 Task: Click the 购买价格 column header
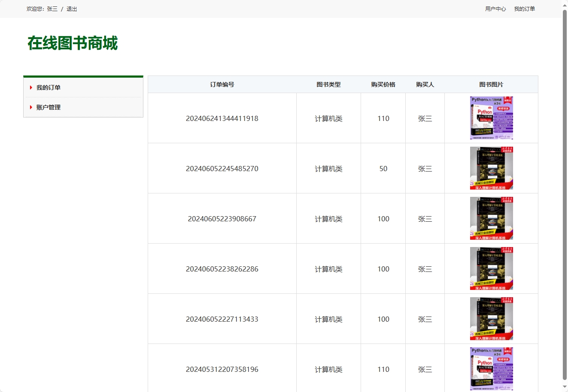pos(383,84)
